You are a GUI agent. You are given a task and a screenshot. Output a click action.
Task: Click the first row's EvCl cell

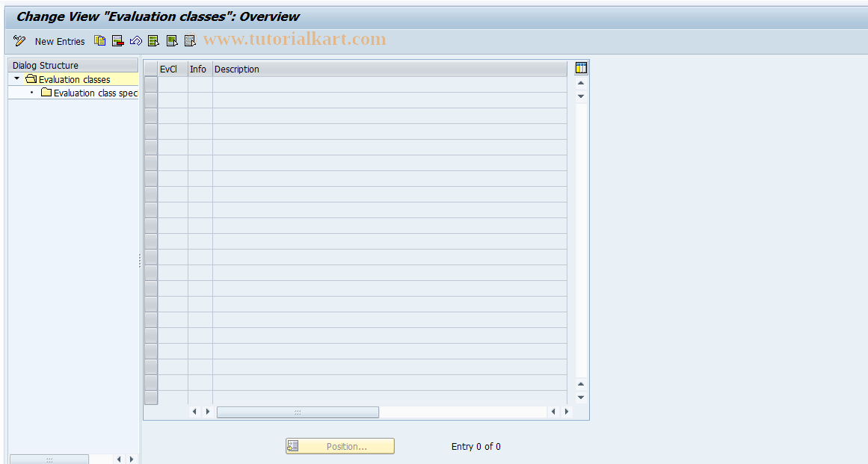pos(173,84)
